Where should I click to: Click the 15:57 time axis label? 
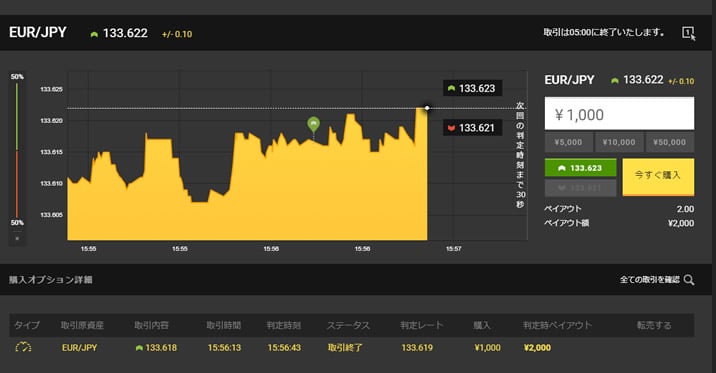(x=453, y=249)
